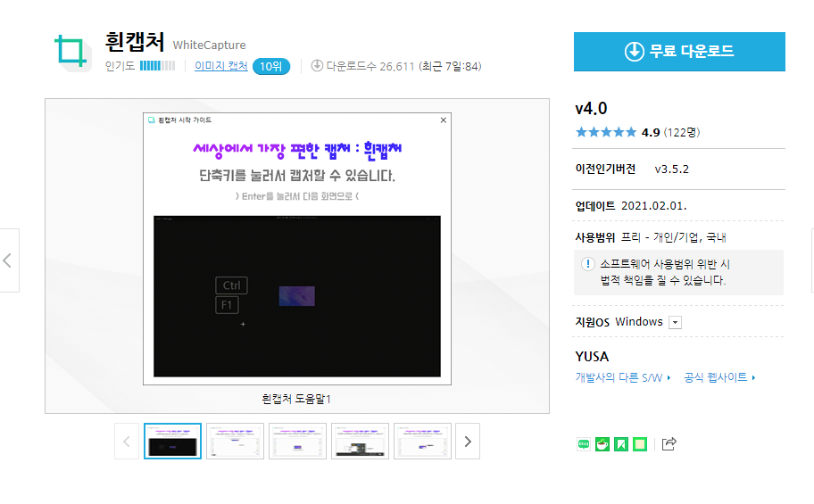Click the 인기도 popularity bar
This screenshot has width=814, height=504.
click(x=157, y=66)
